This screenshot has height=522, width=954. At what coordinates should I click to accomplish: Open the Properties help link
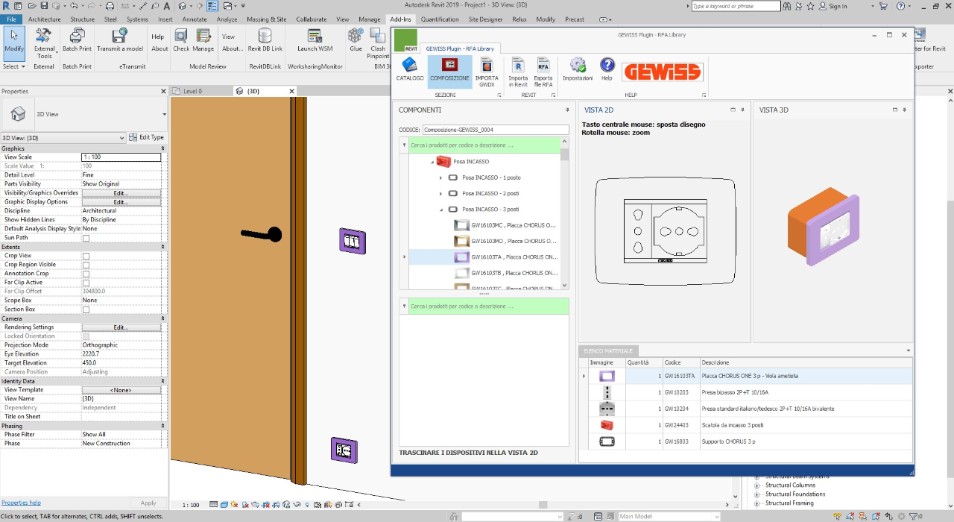point(21,503)
